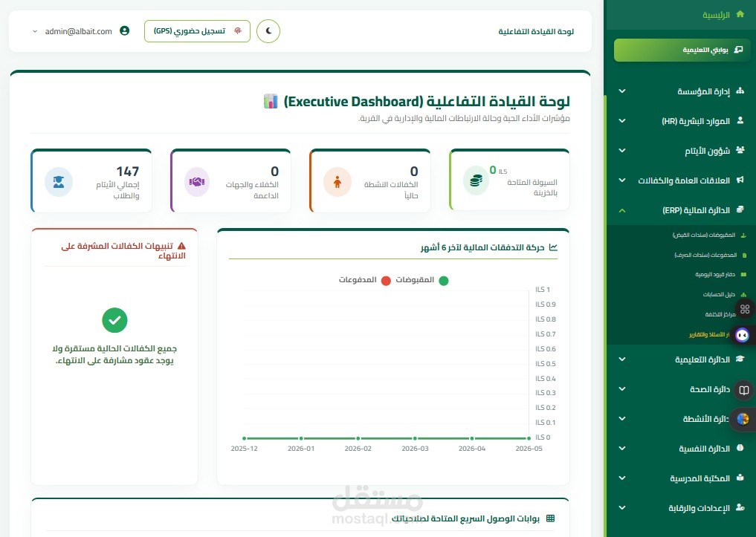Screen dimensions: 756x537
Task: Click the floating open-book icon
Action: click(x=744, y=390)
